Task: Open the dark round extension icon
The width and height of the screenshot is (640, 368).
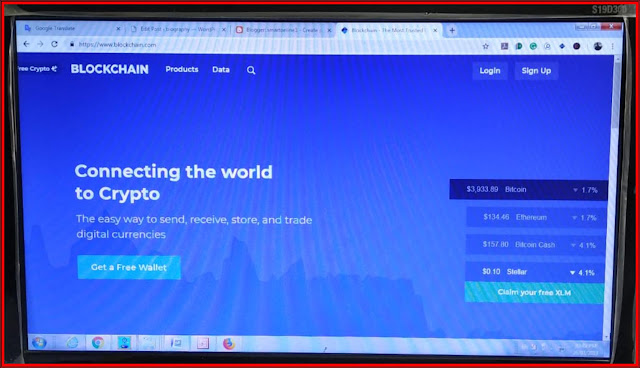Action: coord(576,46)
